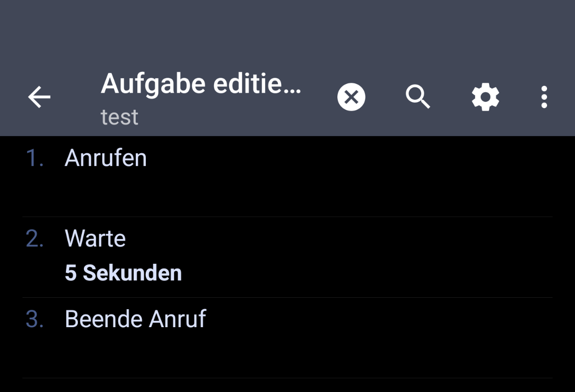This screenshot has width=575, height=392.
Task: Open task settings via gear icon
Action: pyautogui.click(x=485, y=97)
